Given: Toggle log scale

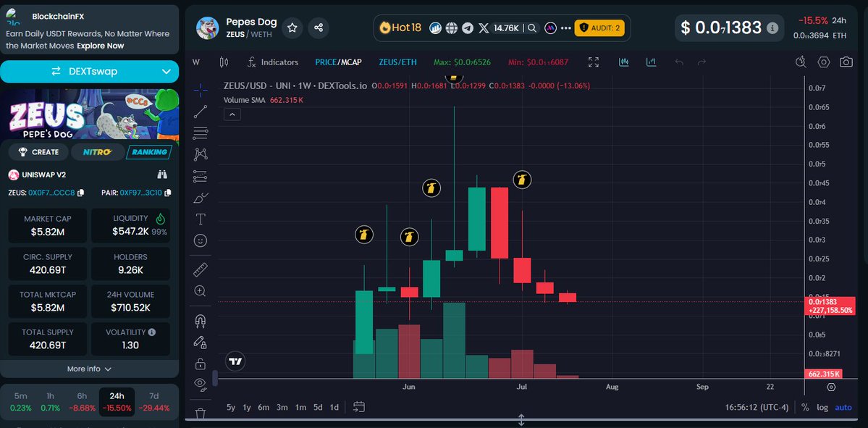Looking at the screenshot, I should tap(822, 408).
